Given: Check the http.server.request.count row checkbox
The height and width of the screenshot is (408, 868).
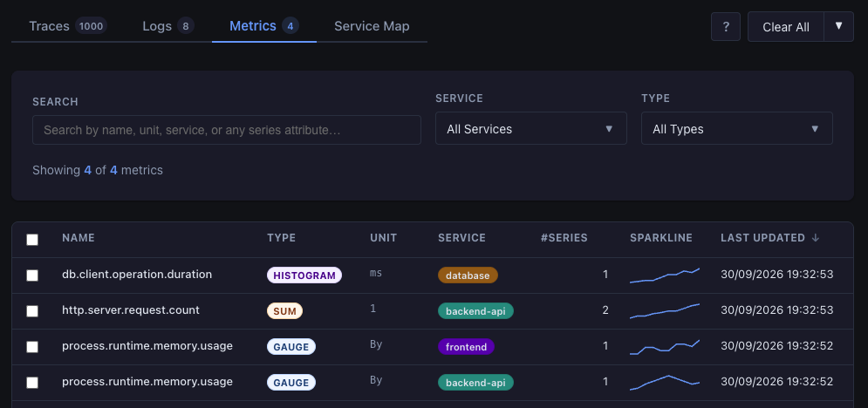Looking at the screenshot, I should coord(32,311).
